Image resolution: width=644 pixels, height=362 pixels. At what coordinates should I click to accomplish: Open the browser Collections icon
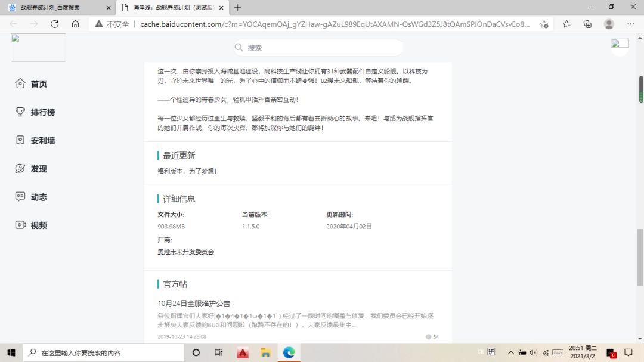pos(587,24)
